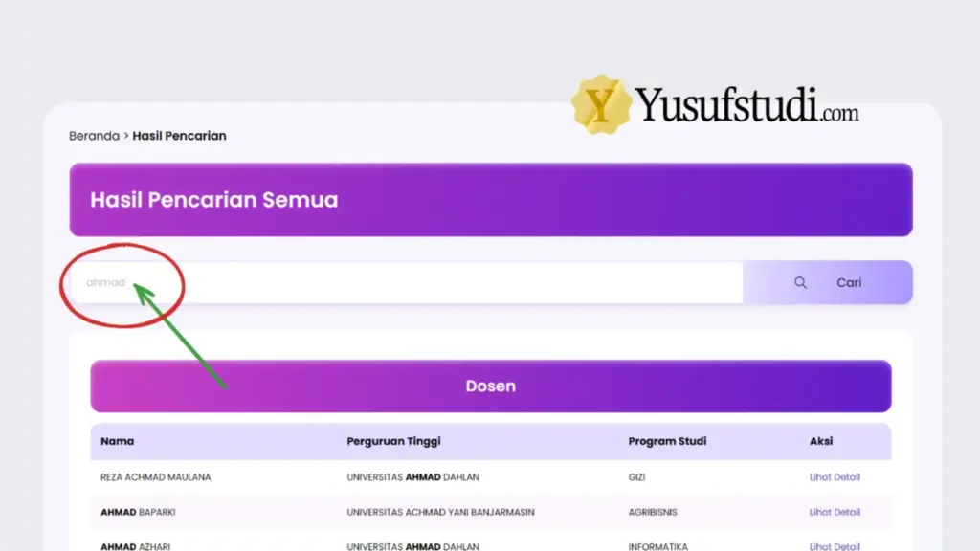Click the INFORMATIKA program cell
This screenshot has height=551, width=980.
658,546
